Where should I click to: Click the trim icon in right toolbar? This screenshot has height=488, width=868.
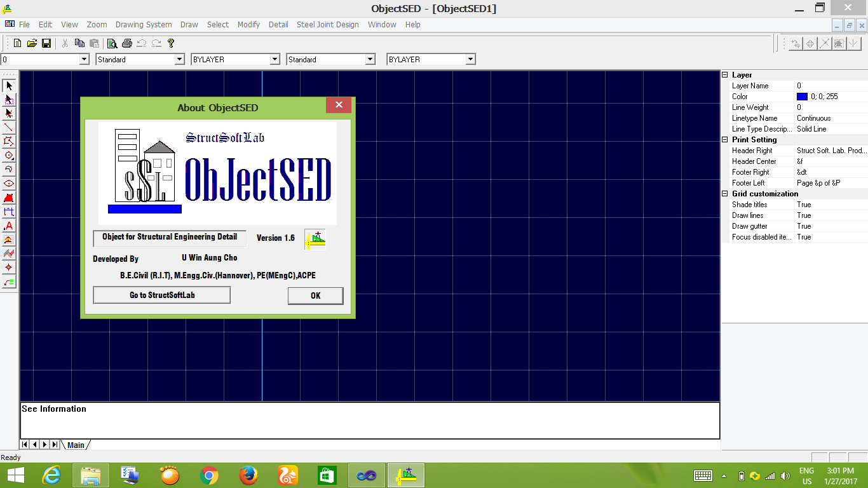pos(825,43)
